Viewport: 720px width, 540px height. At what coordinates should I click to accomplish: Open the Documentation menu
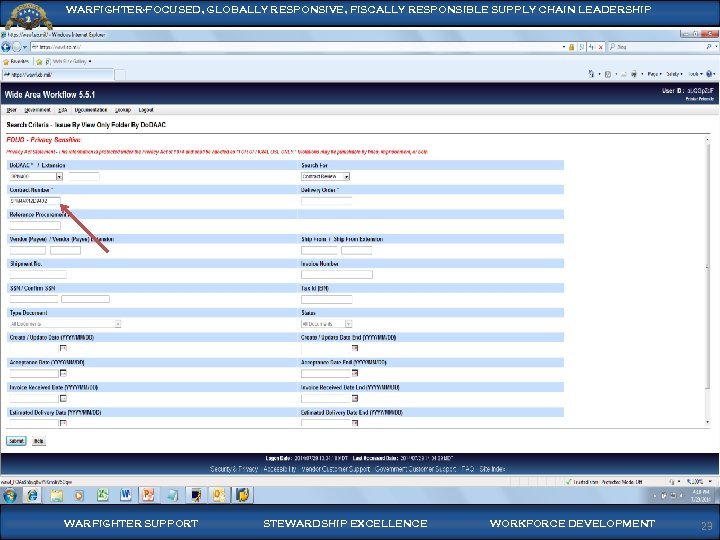[x=90, y=109]
